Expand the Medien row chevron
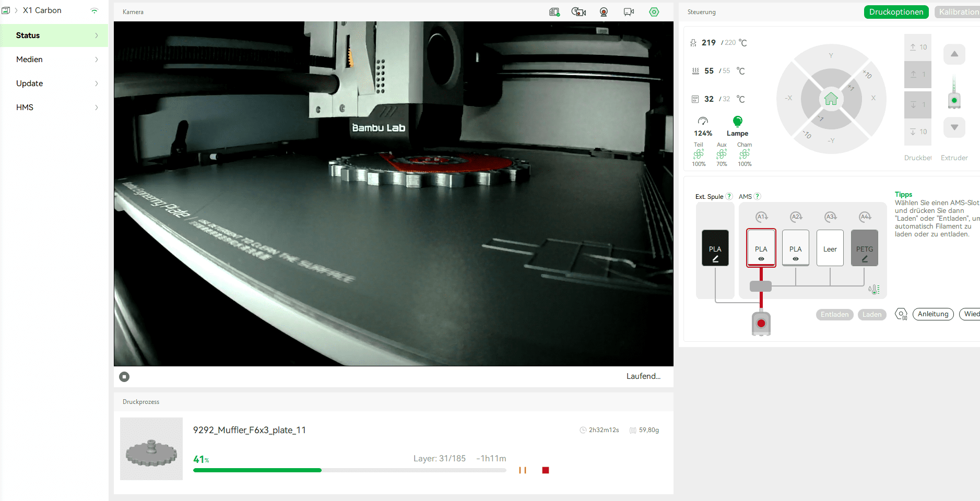Screen dimensions: 980x501 97,59
